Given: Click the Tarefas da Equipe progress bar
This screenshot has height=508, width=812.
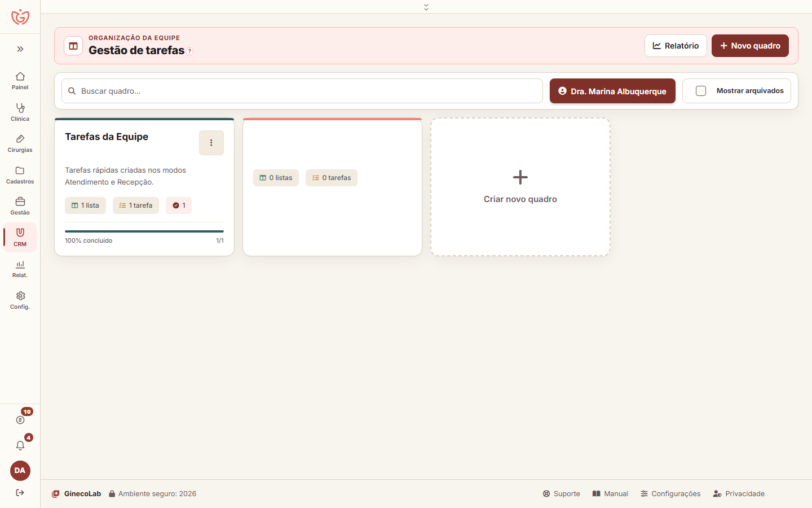Looking at the screenshot, I should tap(144, 231).
